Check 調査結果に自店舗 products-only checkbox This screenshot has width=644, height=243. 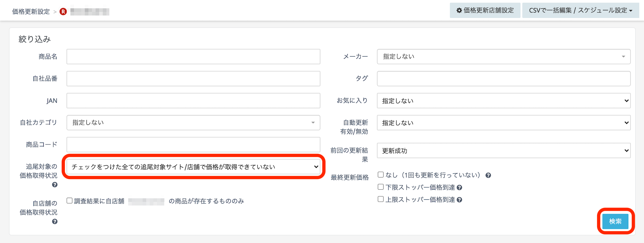click(x=69, y=201)
